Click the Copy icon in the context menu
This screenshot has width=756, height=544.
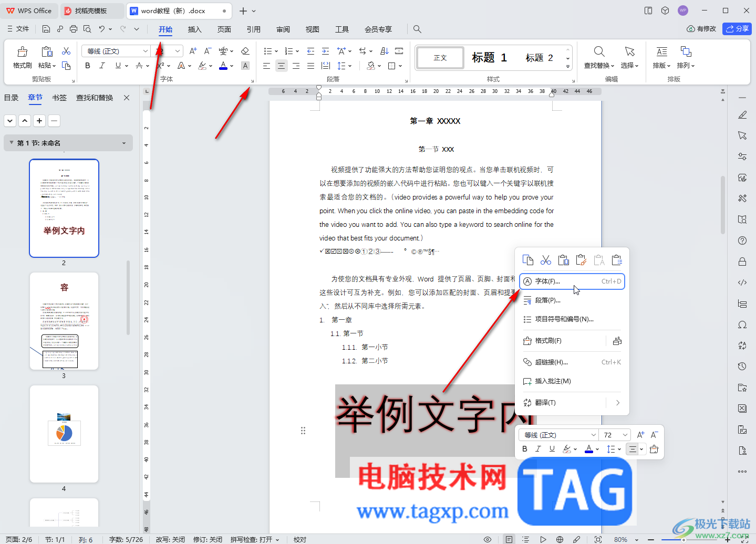pyautogui.click(x=528, y=260)
